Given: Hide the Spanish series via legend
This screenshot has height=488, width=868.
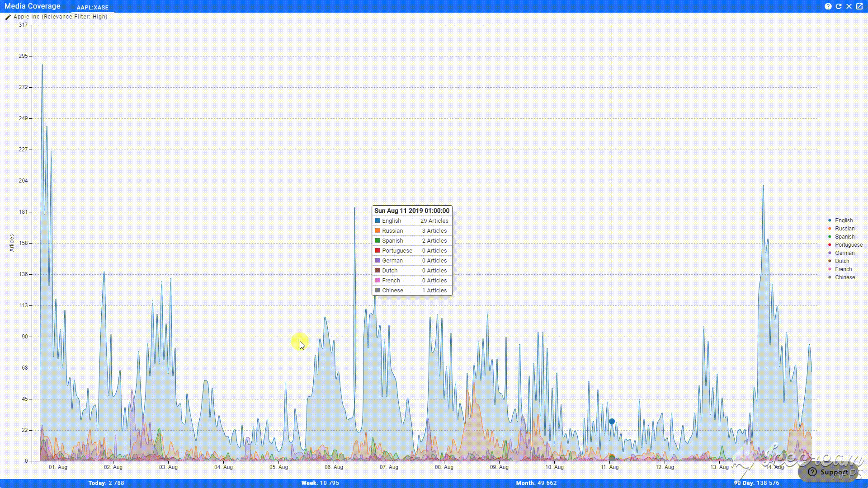Looking at the screenshot, I should click(844, 237).
